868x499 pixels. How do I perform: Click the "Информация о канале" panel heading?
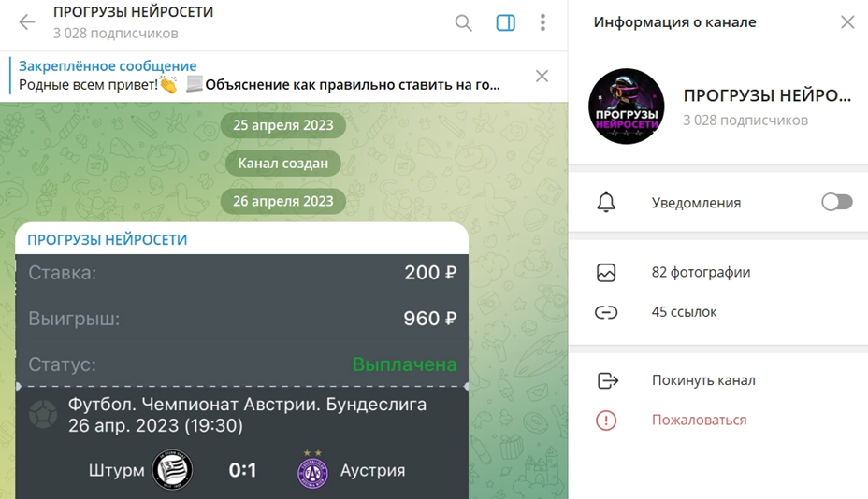(x=674, y=22)
